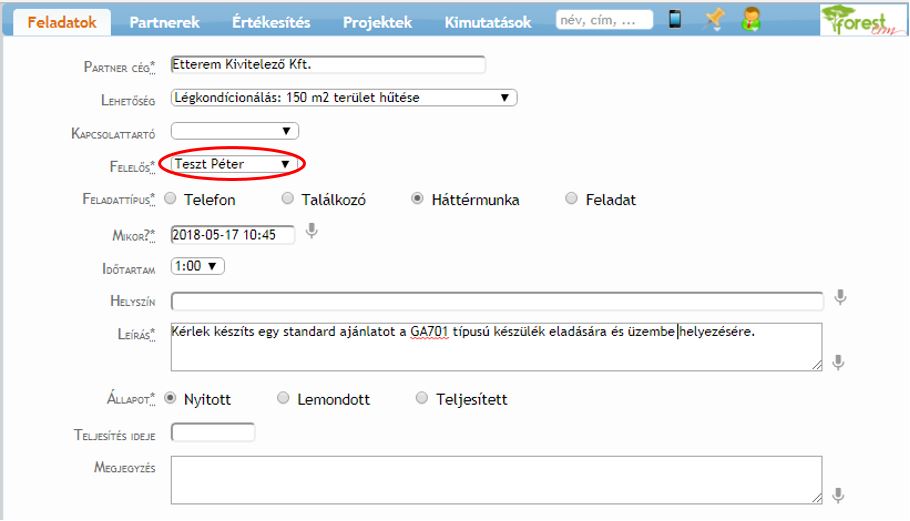The width and height of the screenshot is (910, 521).
Task: Click microphone icon beside Megjegyzés text area
Action: click(x=838, y=494)
